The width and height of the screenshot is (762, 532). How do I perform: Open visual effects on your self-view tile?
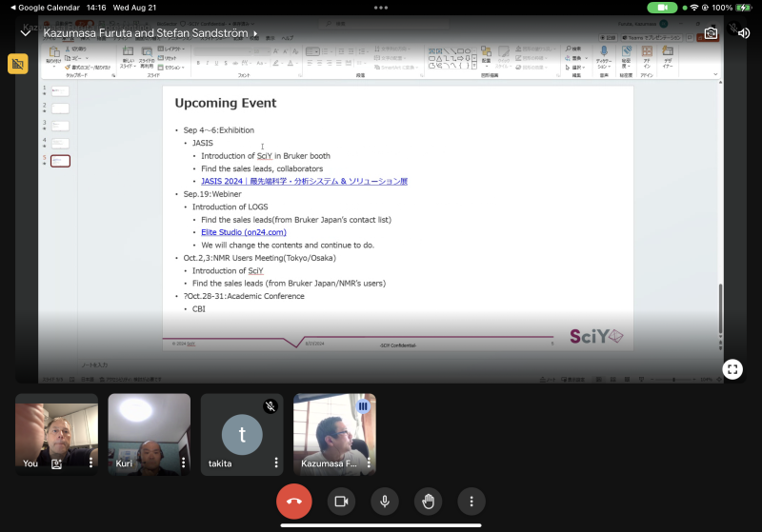point(56,464)
